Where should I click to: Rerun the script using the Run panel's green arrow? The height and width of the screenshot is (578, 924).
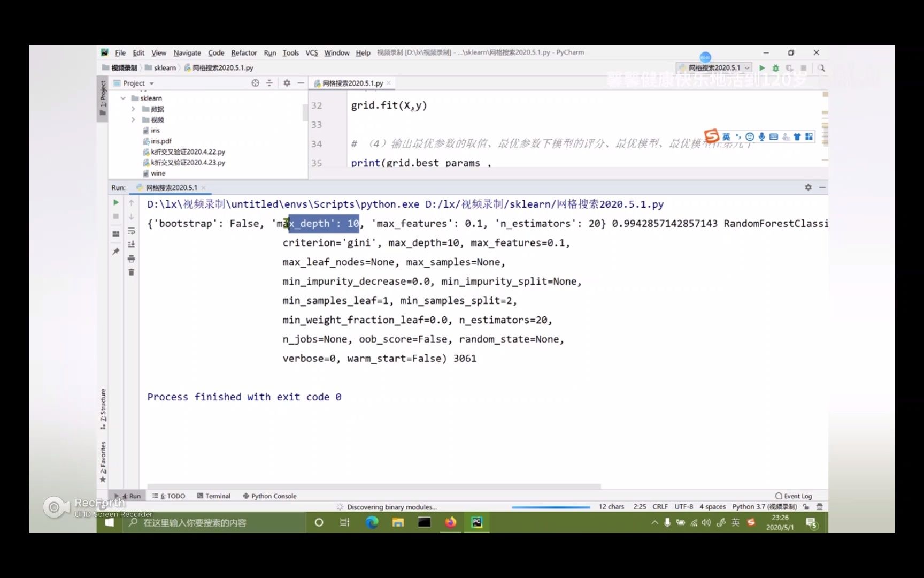115,203
